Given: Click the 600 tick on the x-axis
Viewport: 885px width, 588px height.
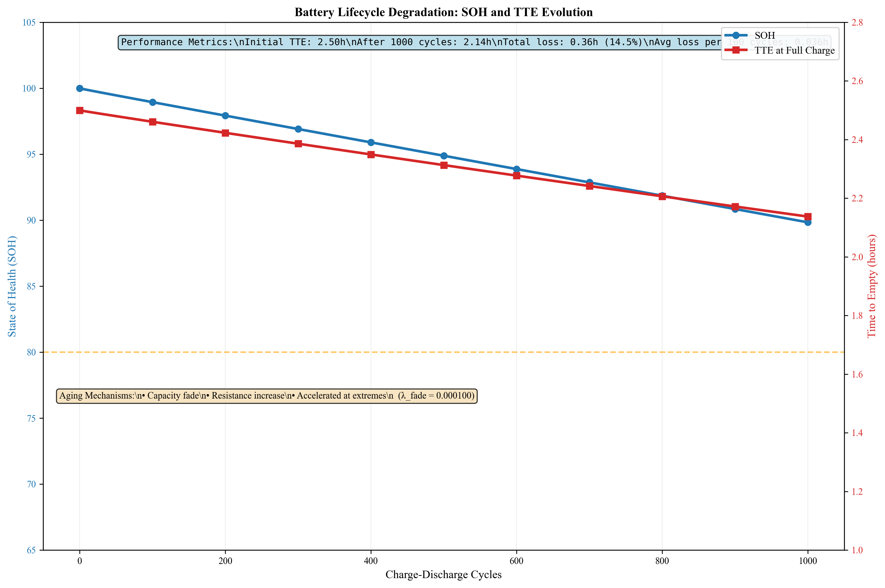Looking at the screenshot, I should [517, 561].
